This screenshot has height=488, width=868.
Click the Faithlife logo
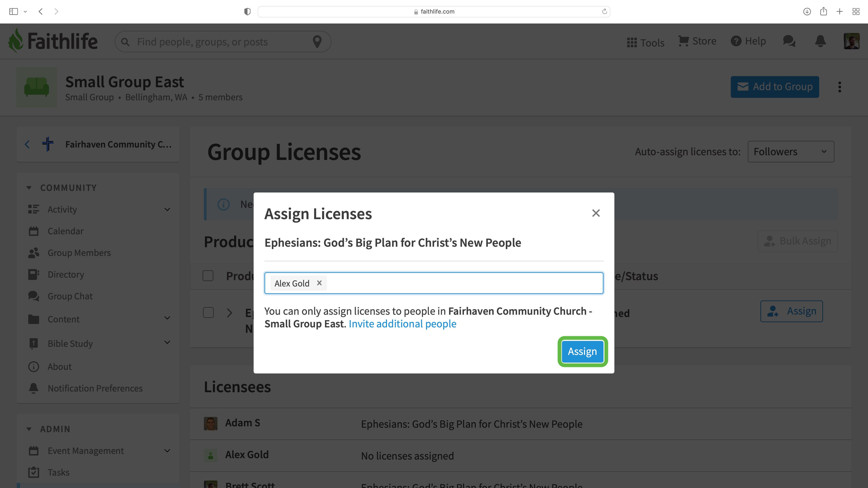pyautogui.click(x=53, y=41)
